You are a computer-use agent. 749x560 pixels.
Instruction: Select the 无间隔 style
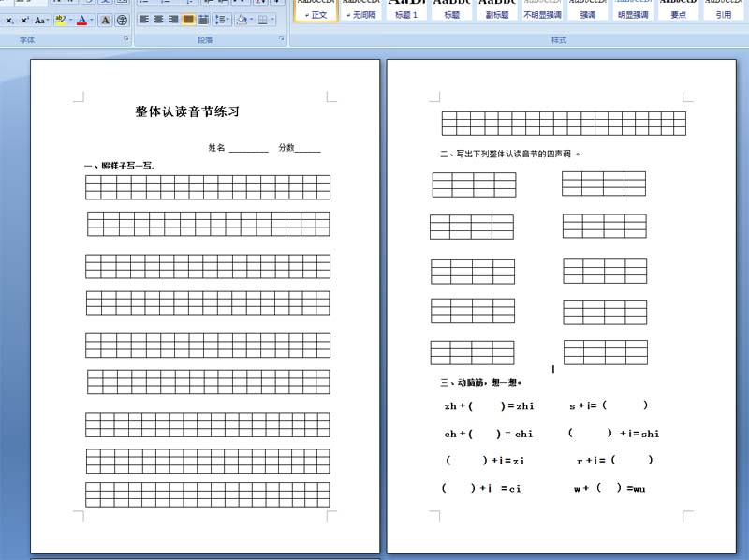pos(361,10)
